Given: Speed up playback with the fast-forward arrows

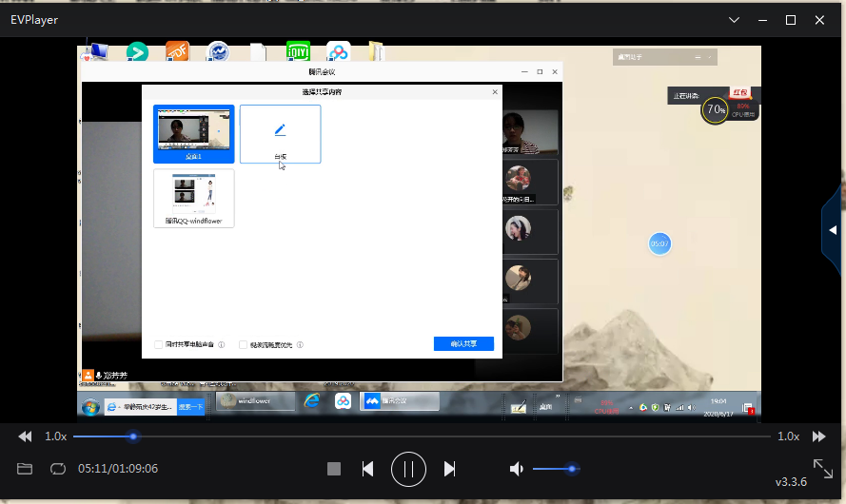Looking at the screenshot, I should [819, 436].
